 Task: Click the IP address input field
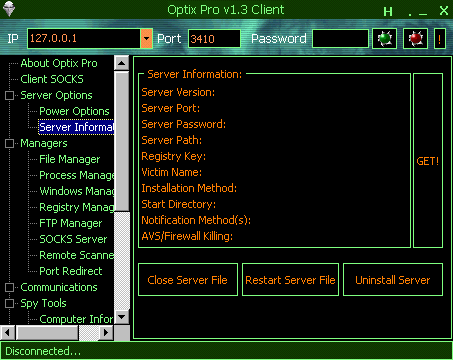click(x=84, y=39)
